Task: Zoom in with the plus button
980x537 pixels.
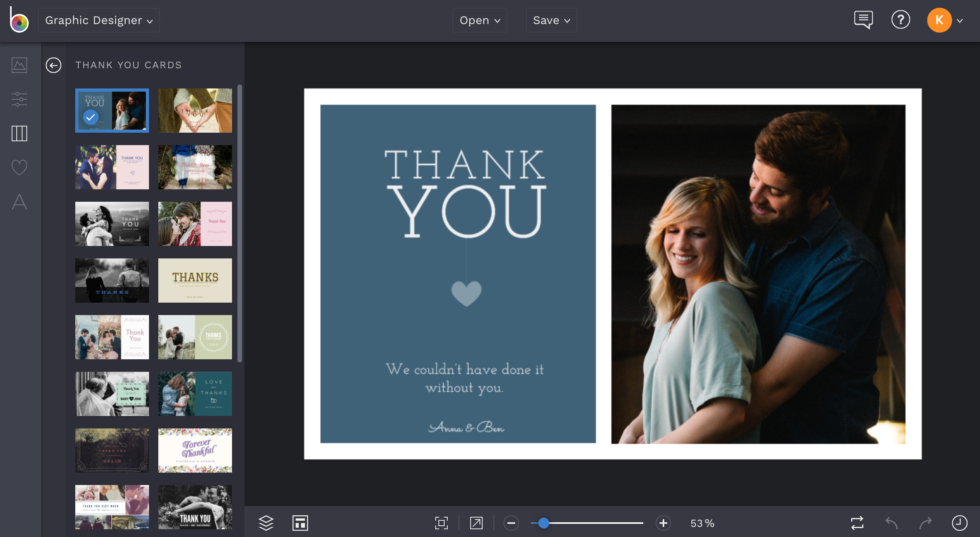Action: (x=663, y=523)
